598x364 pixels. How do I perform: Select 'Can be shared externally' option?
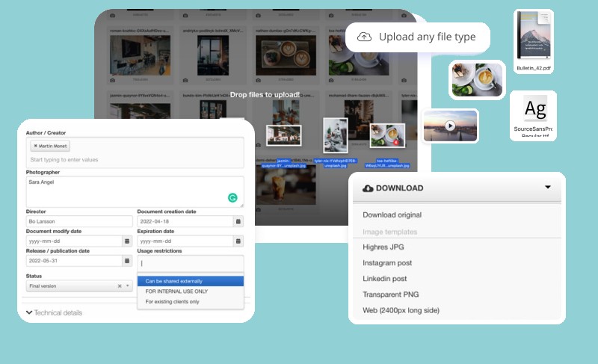tap(190, 281)
